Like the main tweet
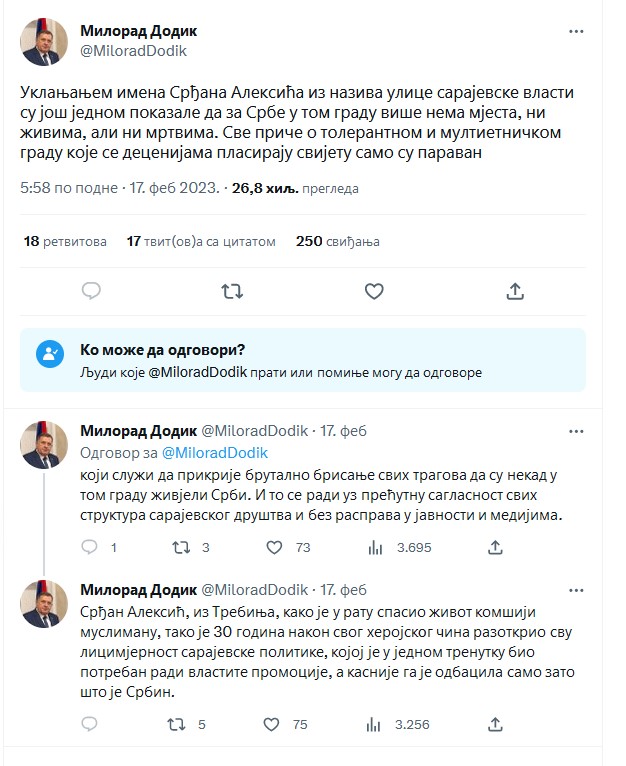Viewport: 626px width, 766px height. tap(373, 291)
